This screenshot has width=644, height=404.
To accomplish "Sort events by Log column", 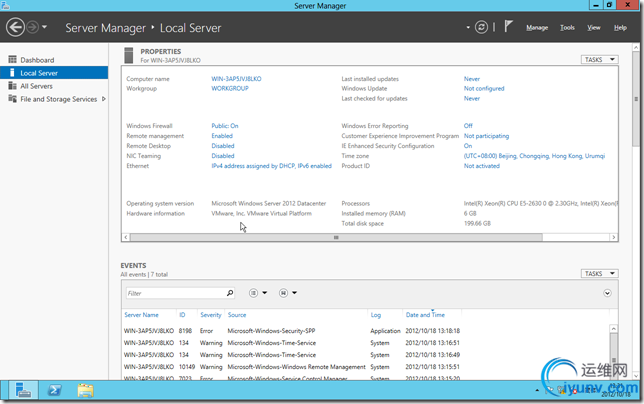I will [376, 315].
